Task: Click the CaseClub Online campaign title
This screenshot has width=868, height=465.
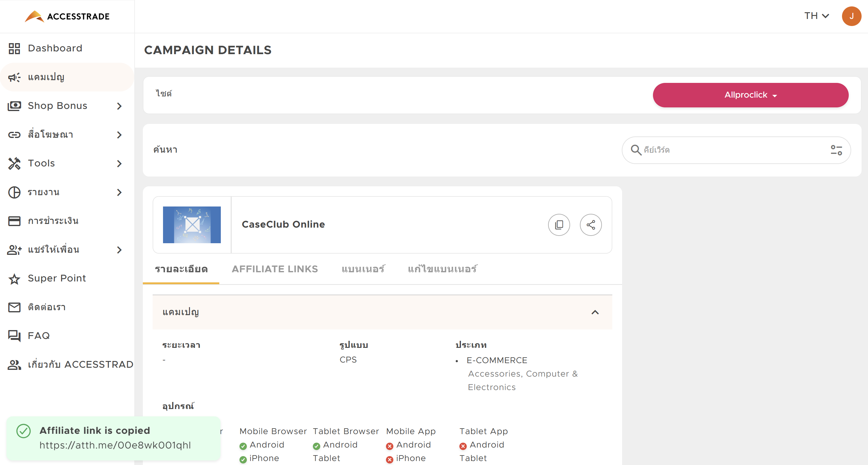Action: 284,225
